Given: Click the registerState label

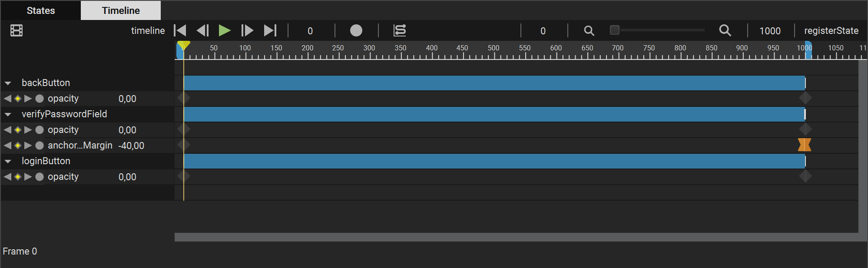Looking at the screenshot, I should 831,30.
